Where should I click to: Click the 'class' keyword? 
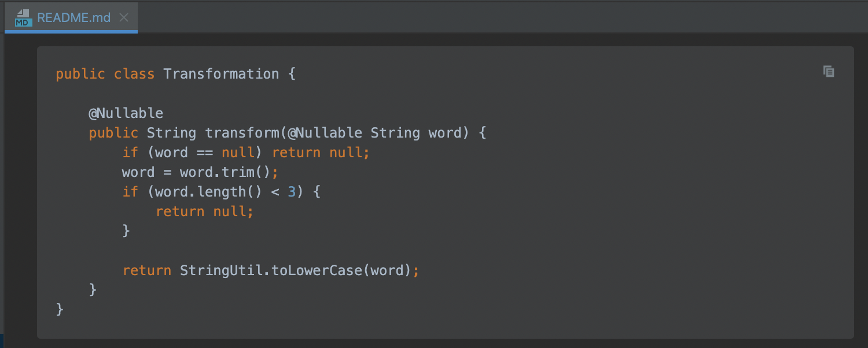(134, 74)
